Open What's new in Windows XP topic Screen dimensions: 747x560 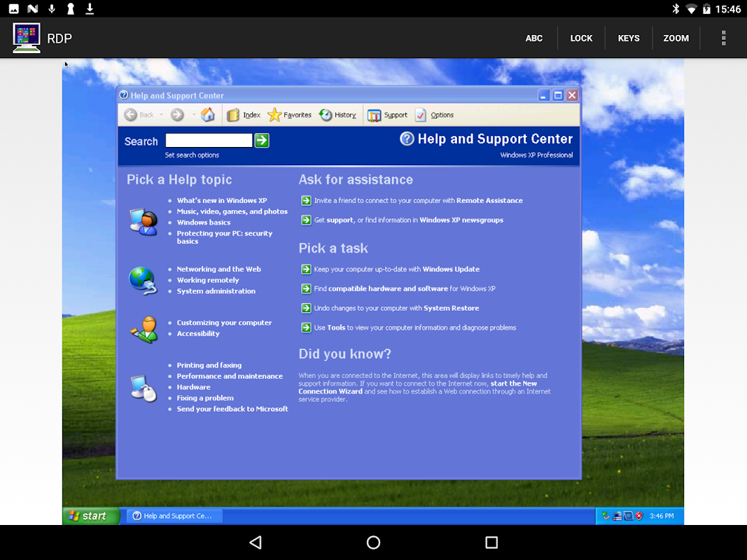pos(222,200)
